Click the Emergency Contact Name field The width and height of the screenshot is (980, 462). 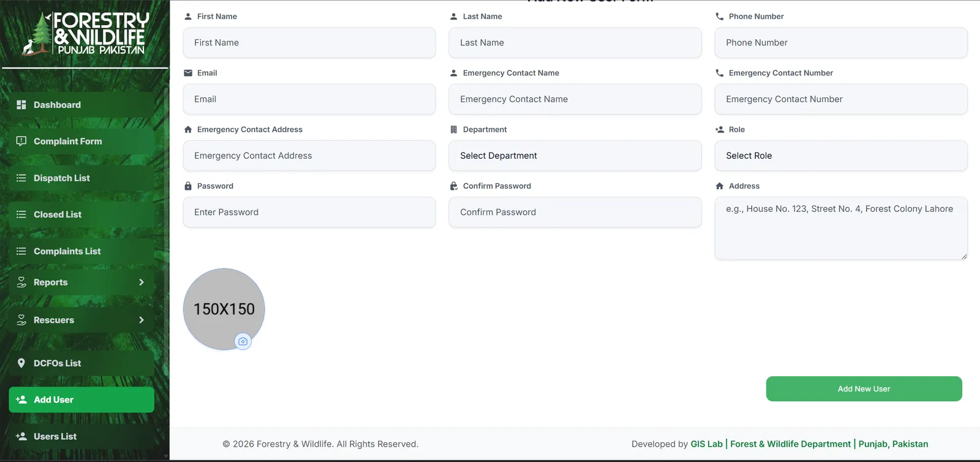point(575,99)
